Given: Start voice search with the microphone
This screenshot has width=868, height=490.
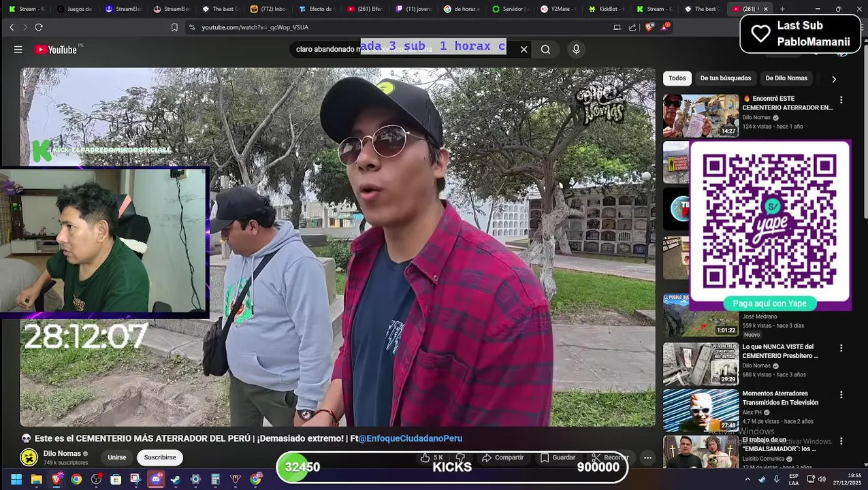Looking at the screenshot, I should point(576,50).
